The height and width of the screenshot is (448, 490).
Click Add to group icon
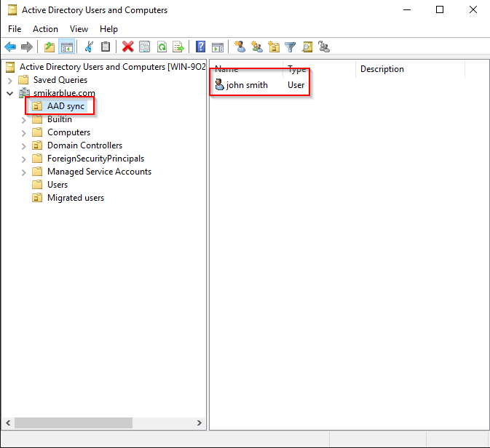click(x=324, y=47)
